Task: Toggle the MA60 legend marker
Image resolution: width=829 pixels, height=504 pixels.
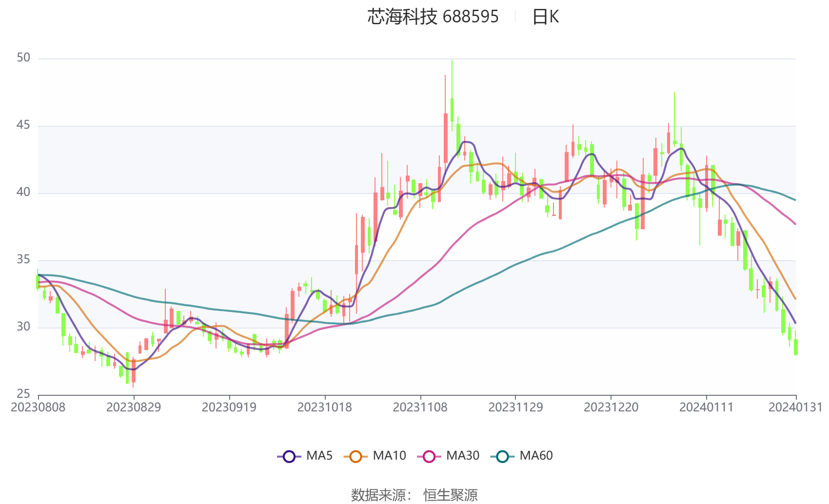Action: tap(502, 456)
